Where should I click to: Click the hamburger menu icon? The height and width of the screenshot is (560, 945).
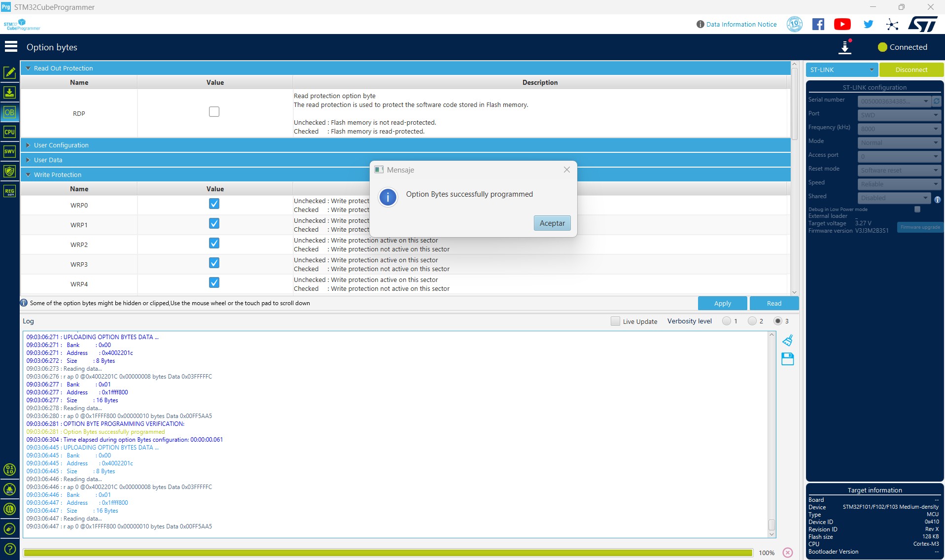tap(11, 47)
